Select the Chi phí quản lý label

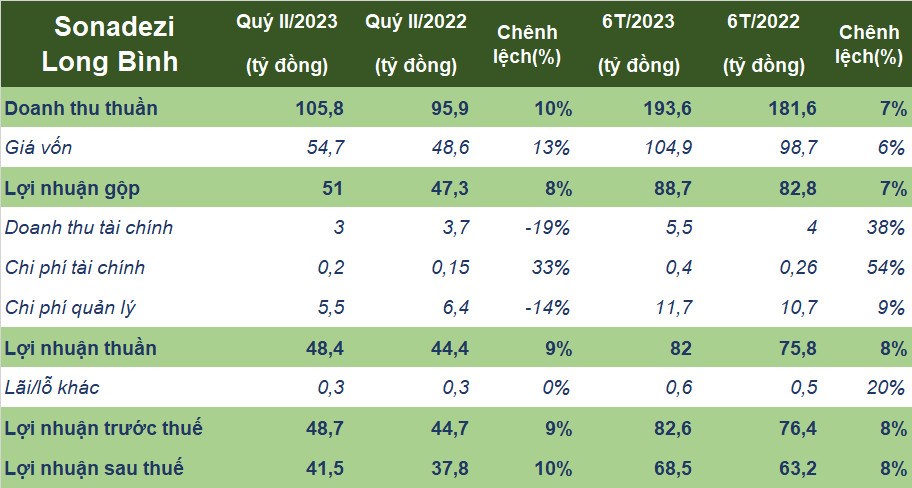(70, 308)
